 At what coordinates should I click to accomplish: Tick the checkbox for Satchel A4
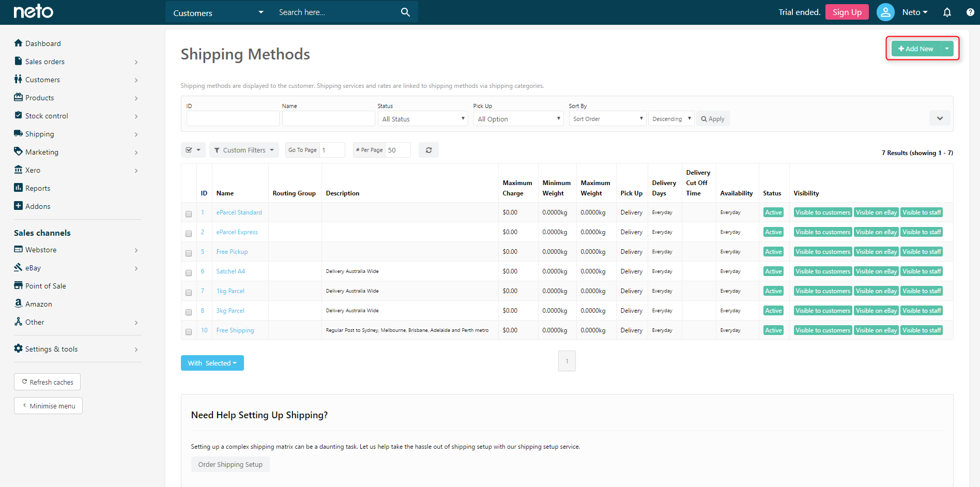coord(189,272)
